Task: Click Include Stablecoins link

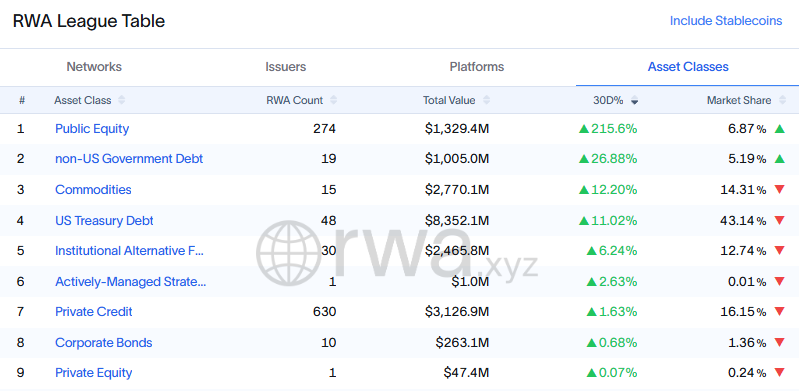Action: click(x=726, y=21)
